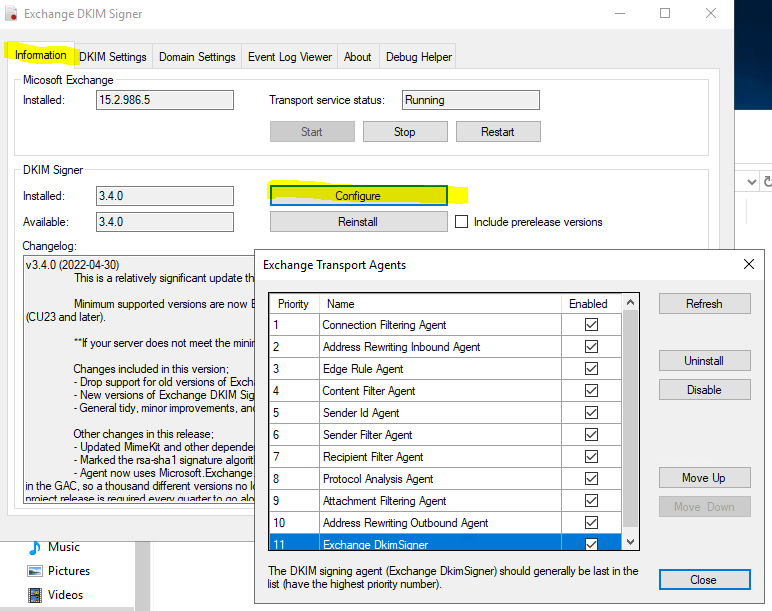Toggle Include prerelease versions checkbox
Viewport: 772px width, 611px height.
(x=461, y=222)
